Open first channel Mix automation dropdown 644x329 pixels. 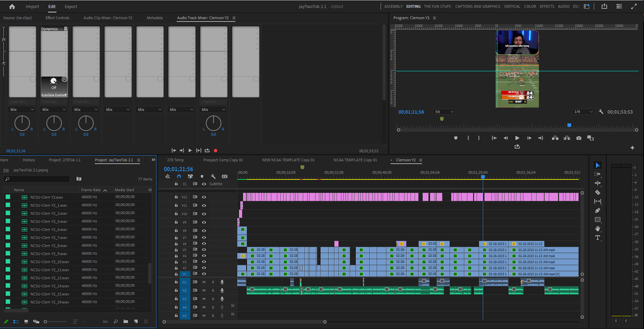click(x=23, y=109)
